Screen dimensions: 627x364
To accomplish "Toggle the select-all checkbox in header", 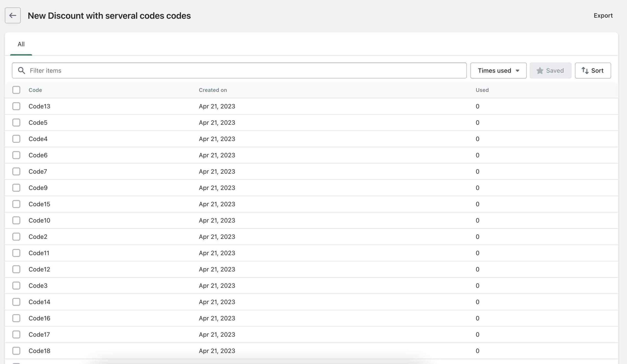I will 16,90.
